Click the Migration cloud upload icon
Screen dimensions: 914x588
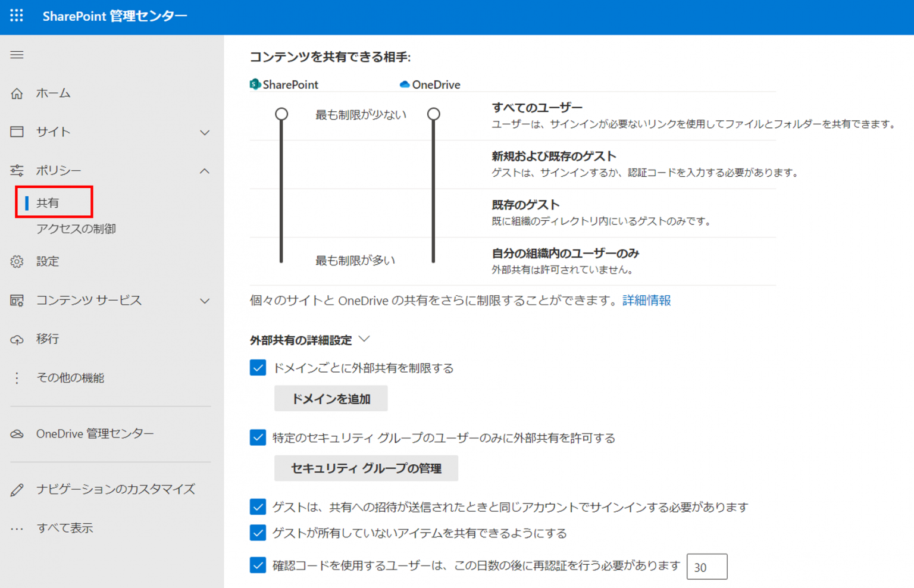tap(17, 339)
